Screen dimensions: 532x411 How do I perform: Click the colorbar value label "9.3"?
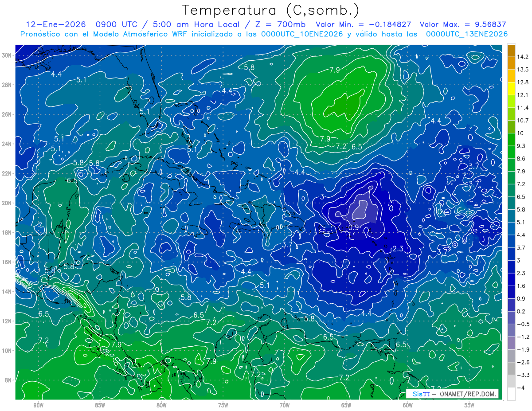(522, 146)
